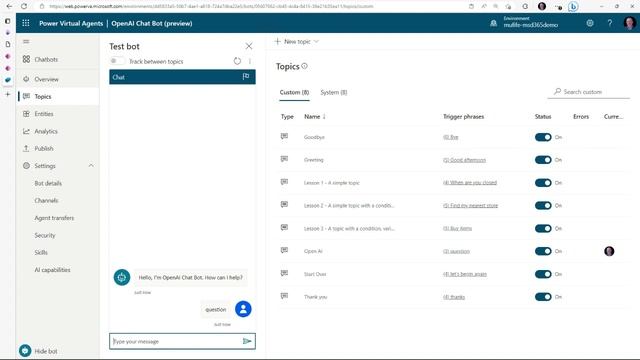Click browser back arrow

tap(9, 7)
